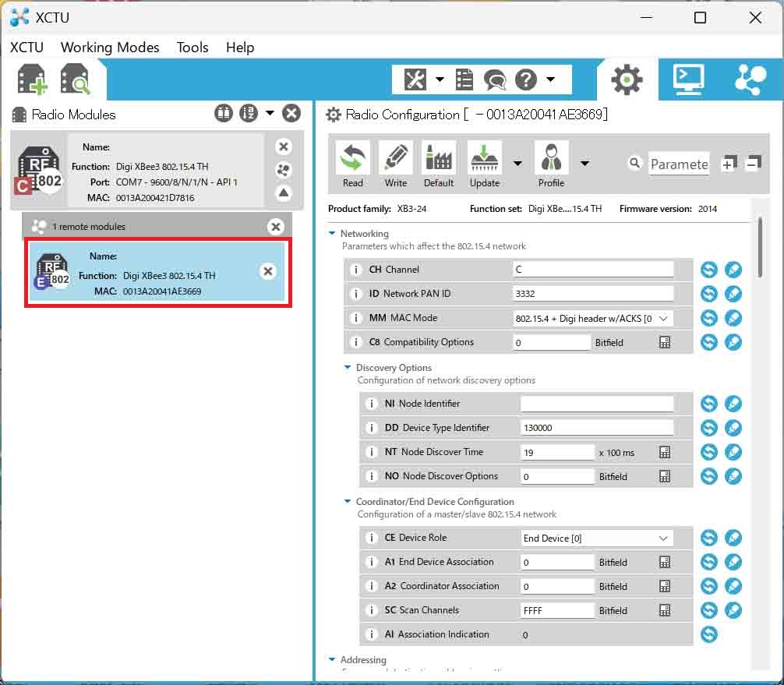Viewport: 784px width, 685px height.
Task: Write the NI Node Identifier value
Action: click(x=733, y=404)
